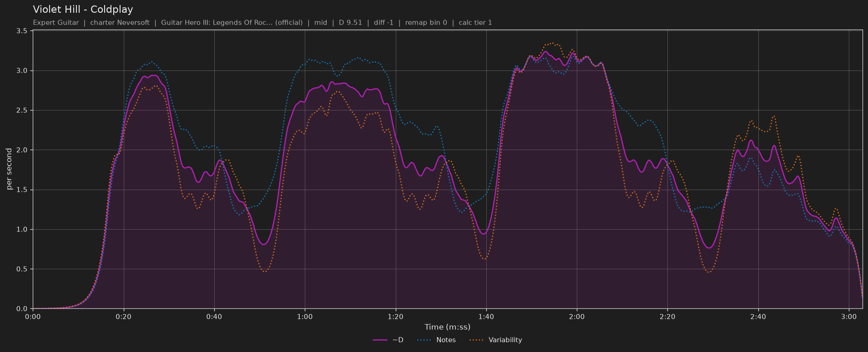The height and width of the screenshot is (352, 868).
Task: Click 'remap bin 0' in the subtitle
Action: click(x=426, y=23)
